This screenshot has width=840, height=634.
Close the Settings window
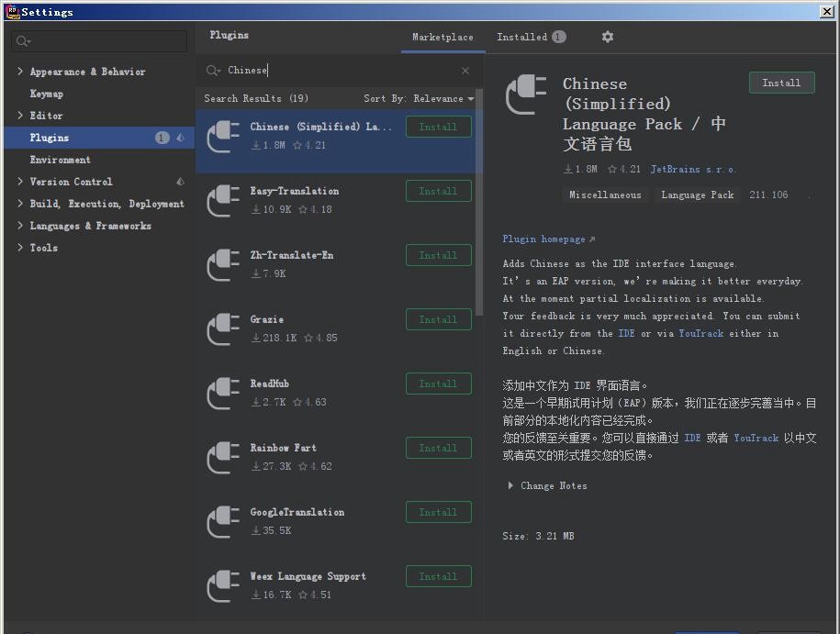coord(826,11)
